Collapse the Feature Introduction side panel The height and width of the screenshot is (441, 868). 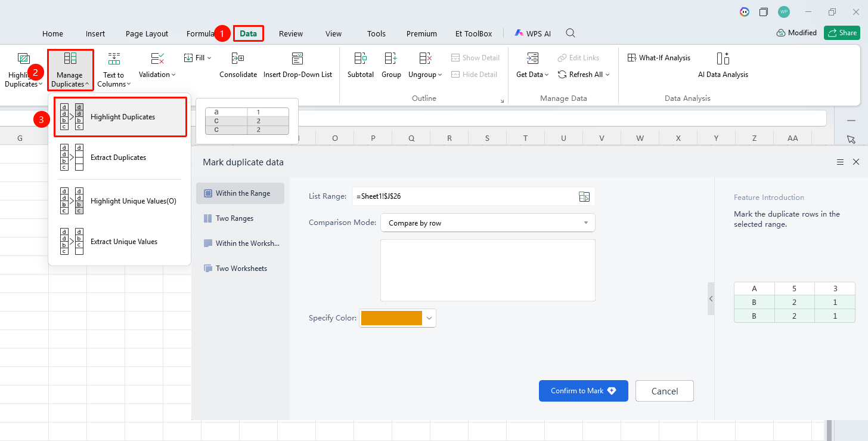click(711, 298)
